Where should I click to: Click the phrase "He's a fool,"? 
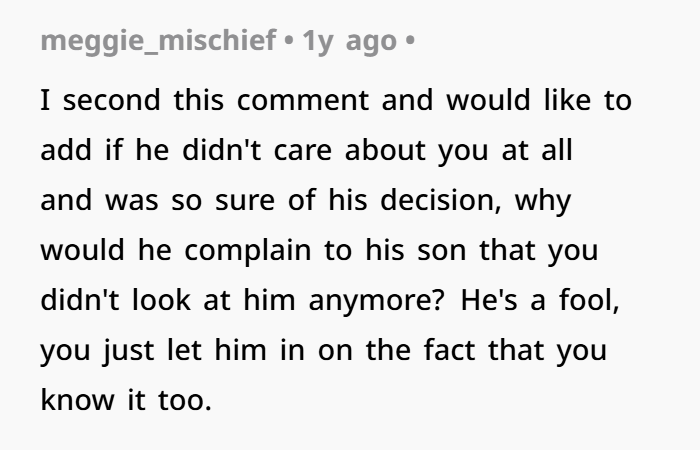tap(540, 300)
